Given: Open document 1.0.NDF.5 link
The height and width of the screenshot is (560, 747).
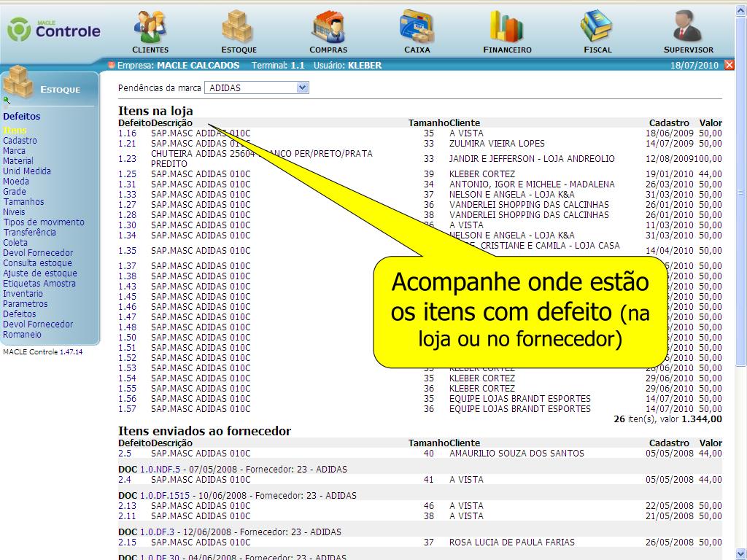Looking at the screenshot, I should [160, 470].
